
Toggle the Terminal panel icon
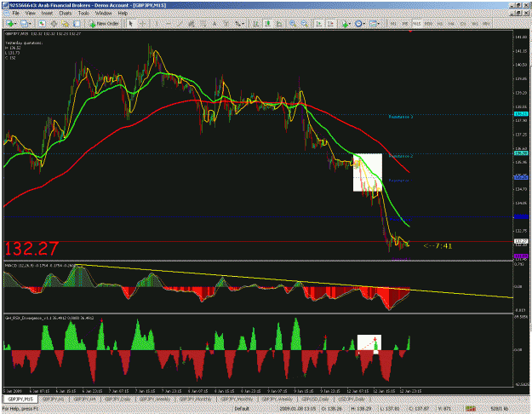[x=77, y=24]
